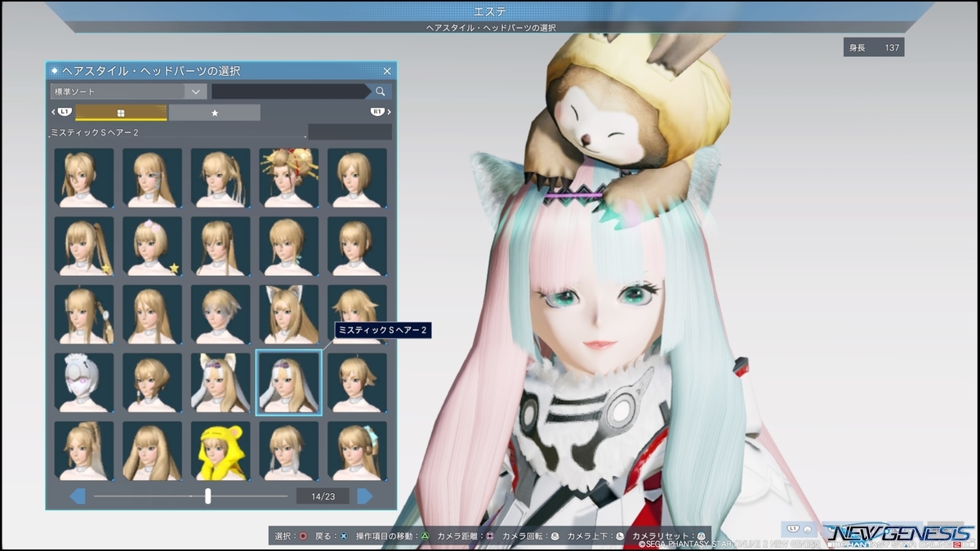Click the magnifying glass search icon
This screenshot has width=980, height=551.
coord(381,91)
